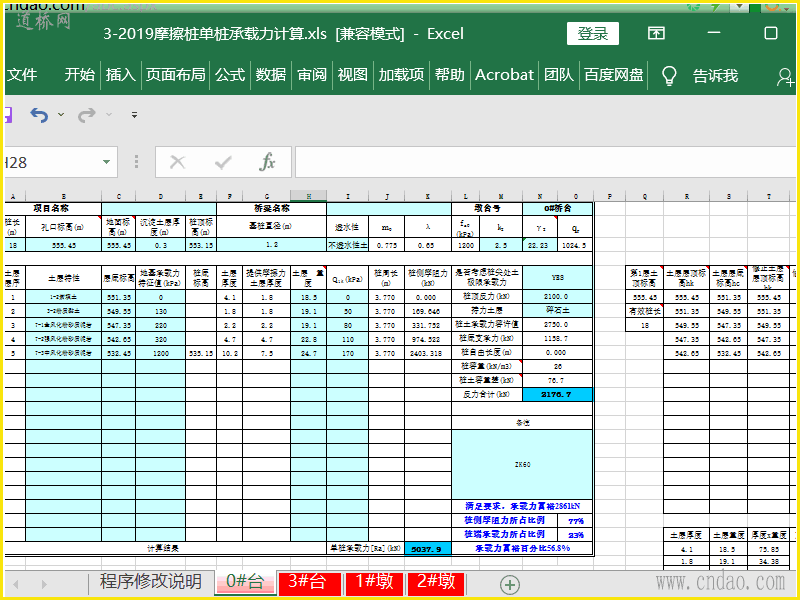Click the 有效桩长 cell
Screen dimensions: 800x600
click(645, 310)
